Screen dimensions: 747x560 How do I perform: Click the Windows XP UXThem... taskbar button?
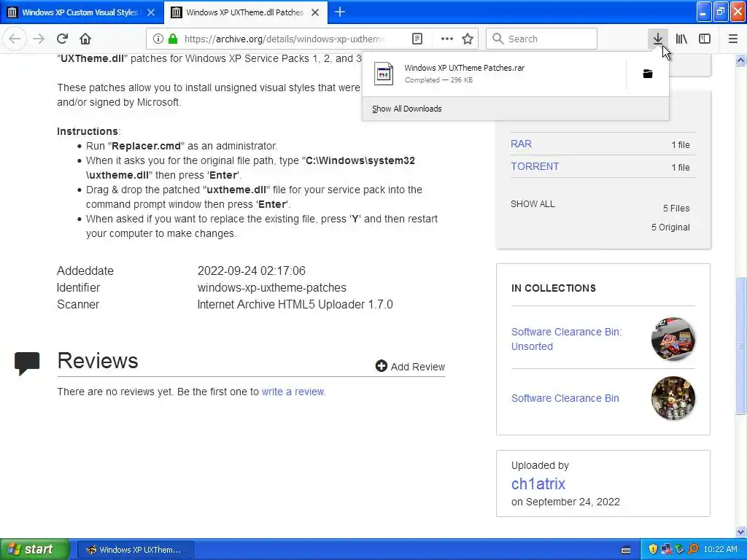135,550
